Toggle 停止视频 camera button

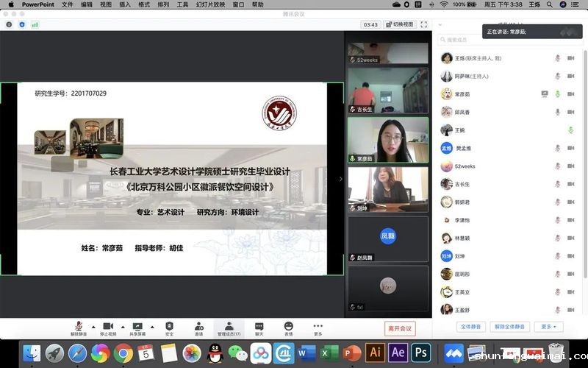[x=107, y=326]
